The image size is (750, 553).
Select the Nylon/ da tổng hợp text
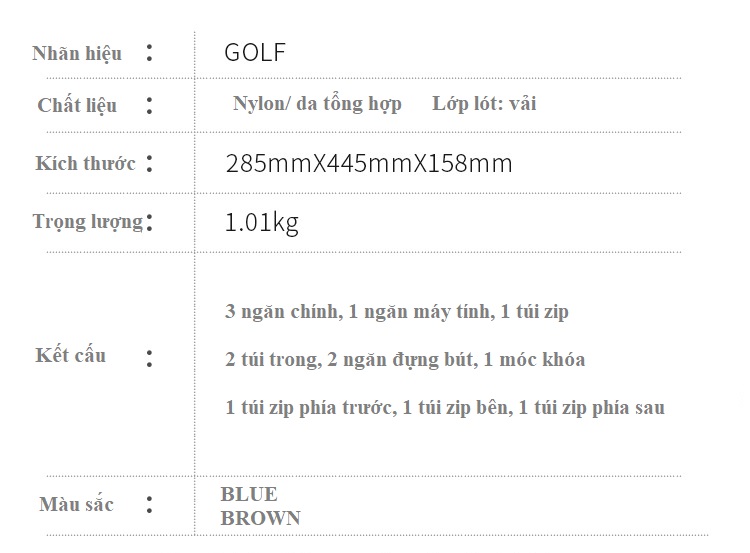coord(317,104)
